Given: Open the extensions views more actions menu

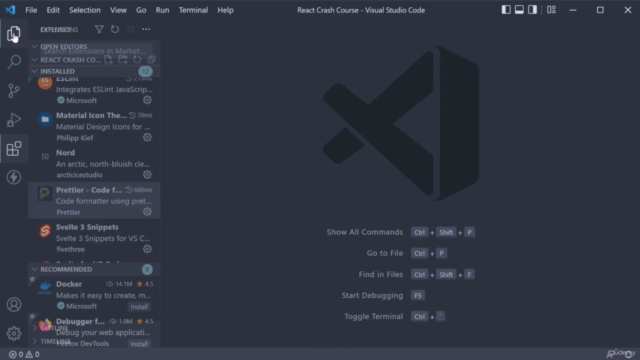Looking at the screenshot, I should coord(146,29).
